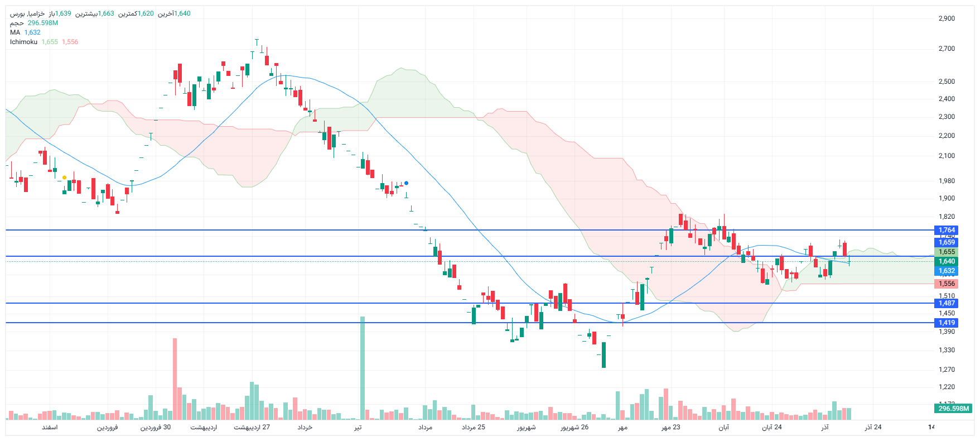Click the حجم volume legend label
Viewport: 980px width, 441px height.
click(x=17, y=23)
